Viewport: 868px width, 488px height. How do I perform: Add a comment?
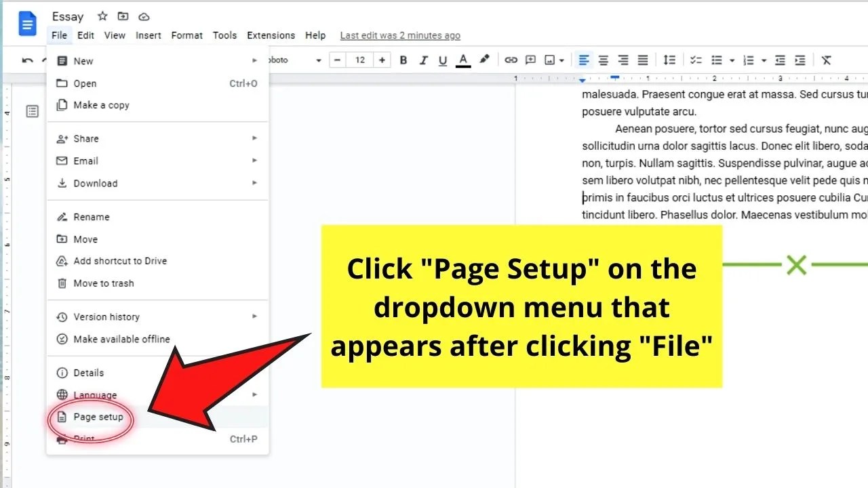tap(530, 60)
